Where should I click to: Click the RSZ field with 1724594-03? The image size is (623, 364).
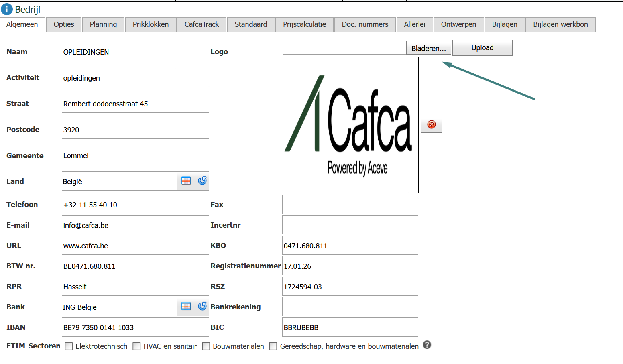(350, 286)
